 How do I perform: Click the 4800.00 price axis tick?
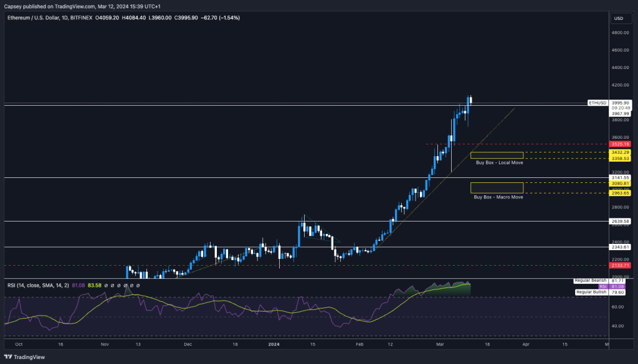[620, 32]
